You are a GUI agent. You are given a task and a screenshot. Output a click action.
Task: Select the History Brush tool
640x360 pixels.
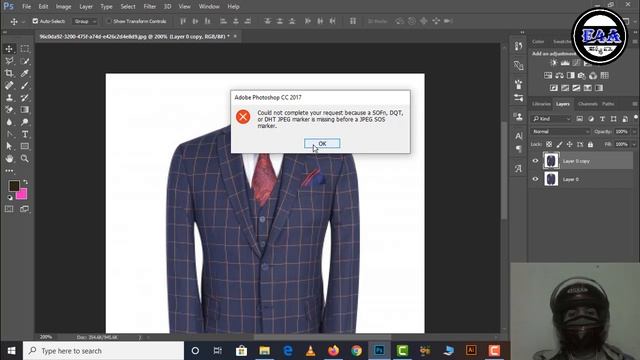(x=24, y=98)
